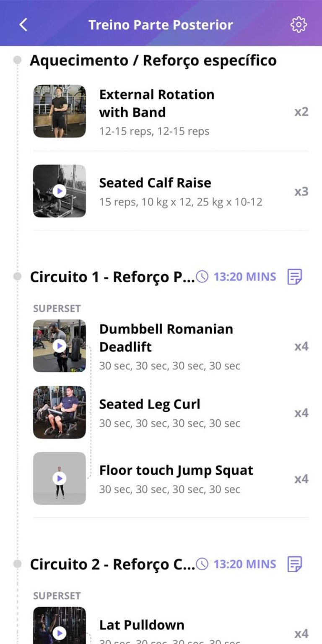
Task: Play Floor touch Jump Squat video
Action: (60, 478)
